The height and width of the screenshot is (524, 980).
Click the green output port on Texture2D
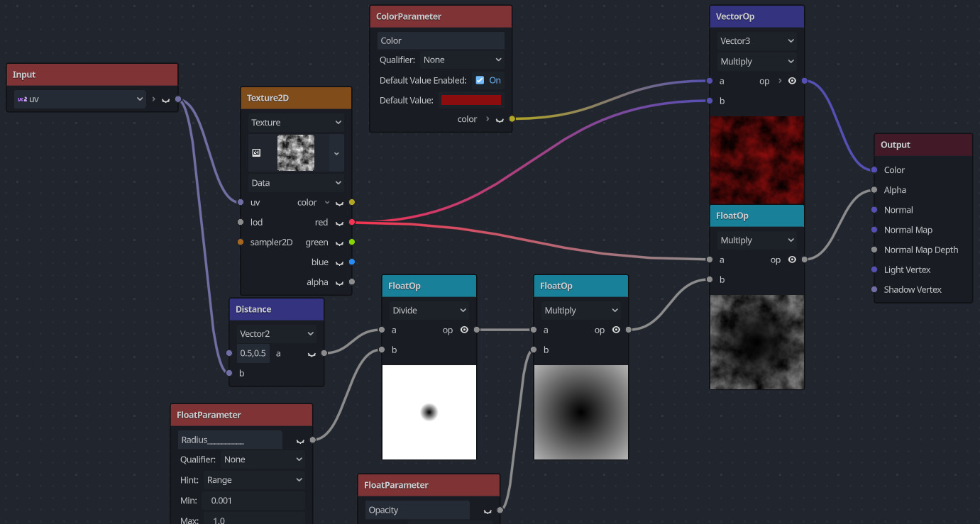352,243
